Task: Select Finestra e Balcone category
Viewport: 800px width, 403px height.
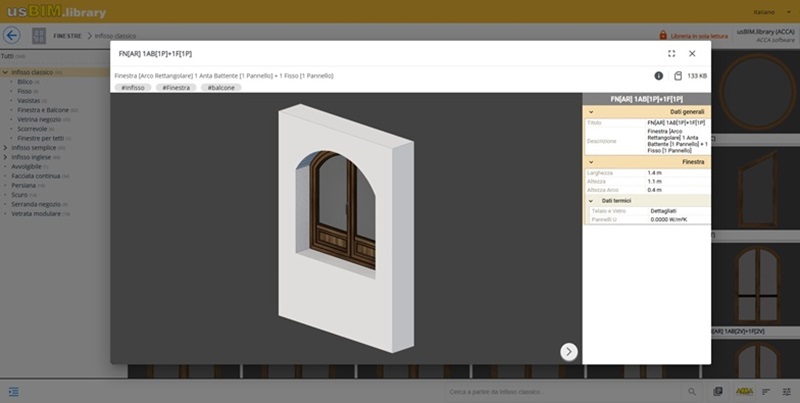Action: click(43, 110)
